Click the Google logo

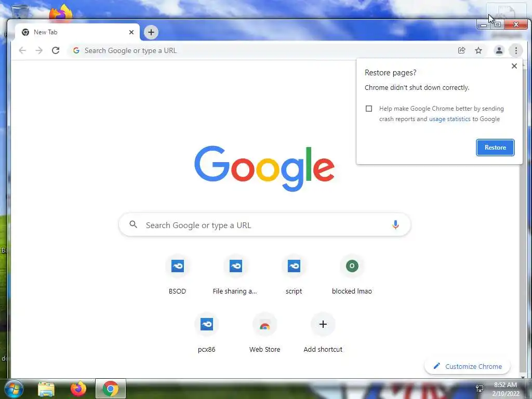(264, 168)
